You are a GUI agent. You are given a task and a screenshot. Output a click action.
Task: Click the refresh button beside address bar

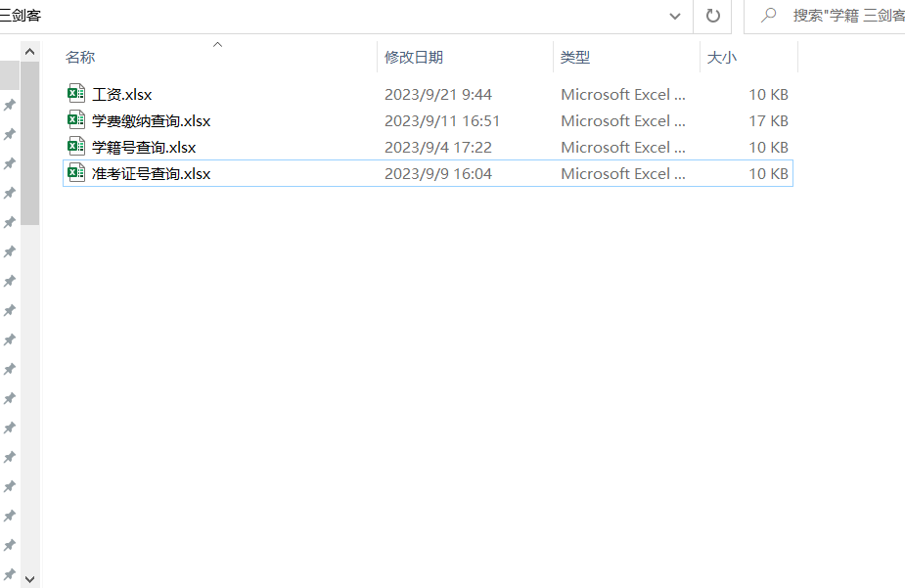713,16
